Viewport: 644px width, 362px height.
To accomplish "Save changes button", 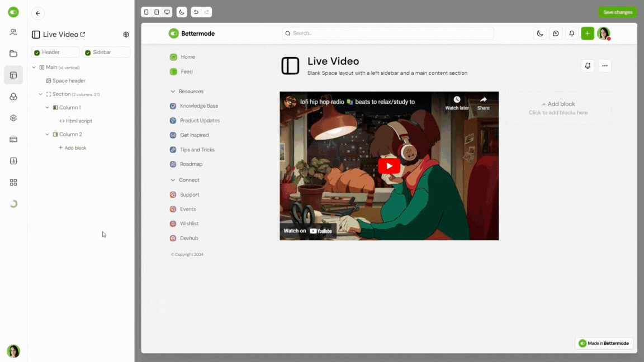I will click(618, 12).
